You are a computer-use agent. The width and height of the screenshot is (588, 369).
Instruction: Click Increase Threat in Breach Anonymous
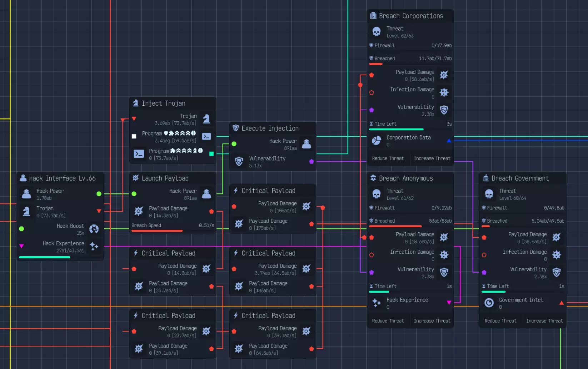click(432, 321)
